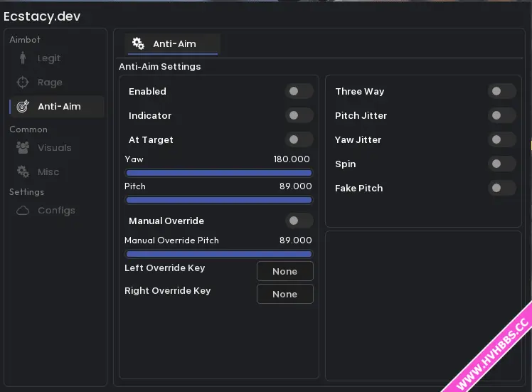
Task: Enable the Three Way toggle
Action: click(x=502, y=91)
